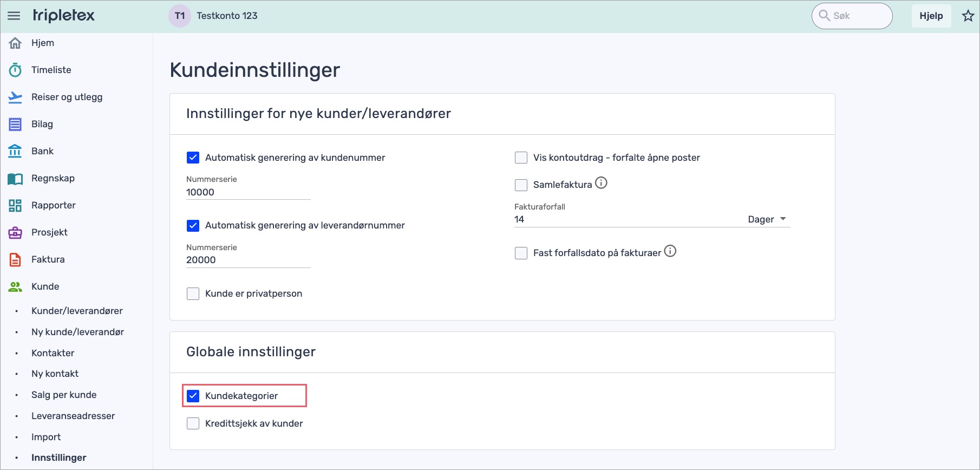Tick the Samlefaktura checkbox
980x470 pixels.
521,185
